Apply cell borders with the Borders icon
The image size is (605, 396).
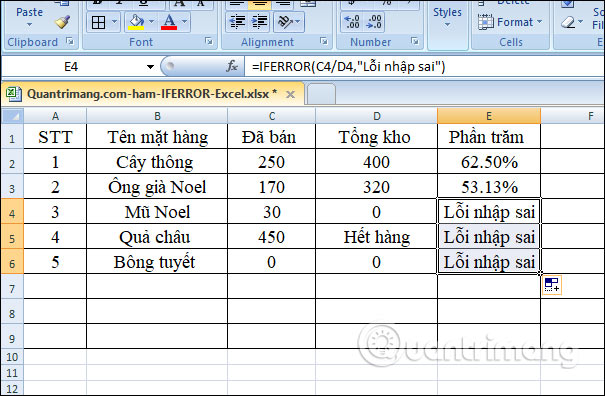(x=98, y=22)
